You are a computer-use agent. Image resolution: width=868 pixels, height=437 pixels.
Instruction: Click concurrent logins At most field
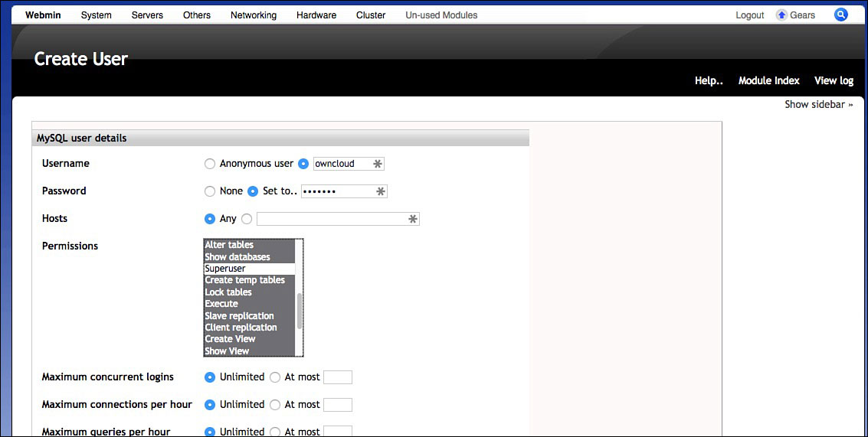pyautogui.click(x=338, y=377)
